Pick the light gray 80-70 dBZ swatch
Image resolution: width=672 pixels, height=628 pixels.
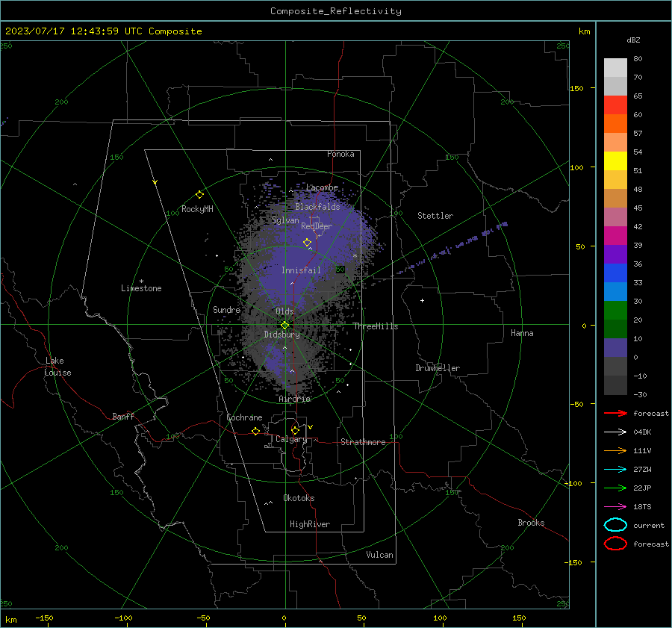[615, 68]
